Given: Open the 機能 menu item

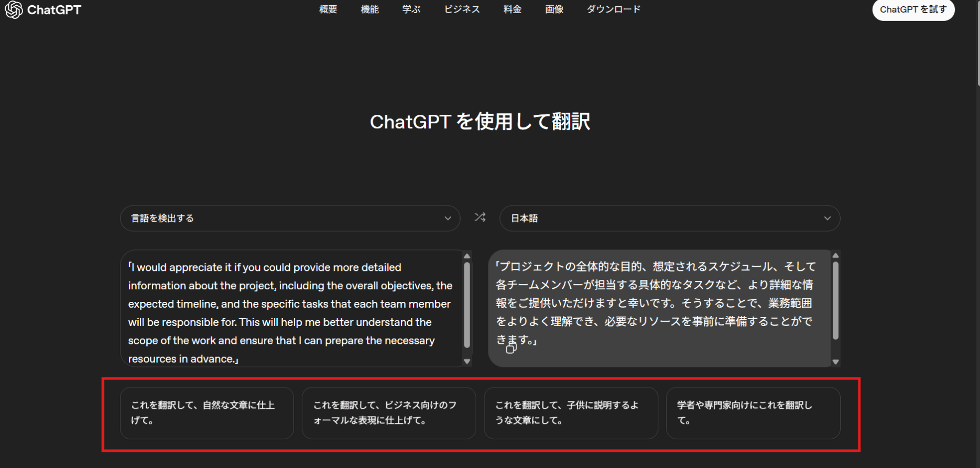Looking at the screenshot, I should [369, 9].
